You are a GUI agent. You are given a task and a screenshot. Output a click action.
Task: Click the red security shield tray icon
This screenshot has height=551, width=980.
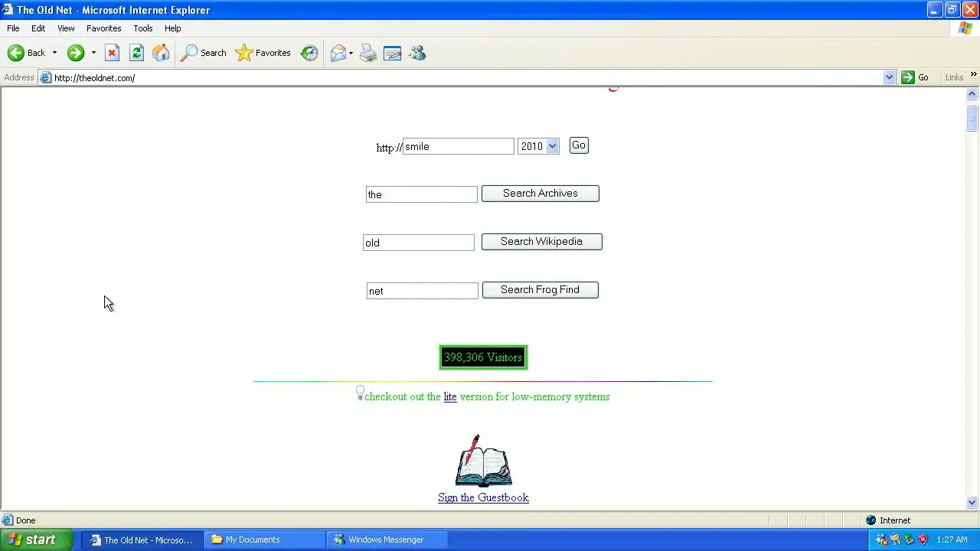tap(923, 540)
